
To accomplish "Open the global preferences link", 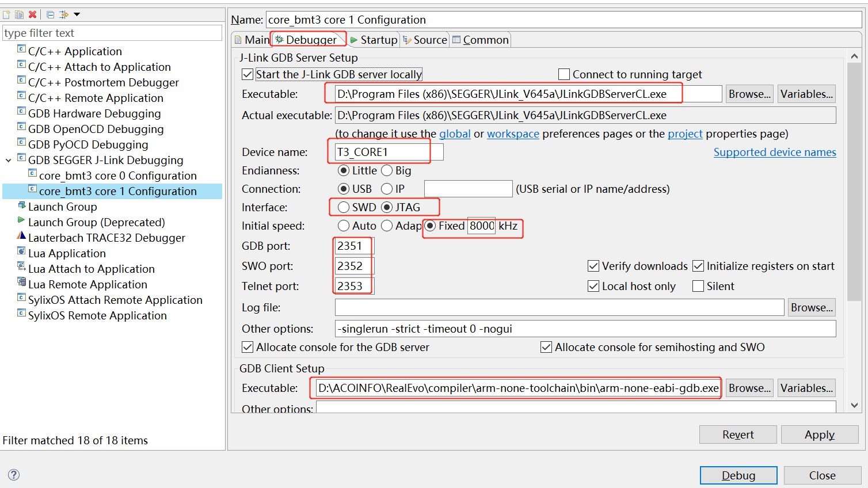I will tap(455, 134).
